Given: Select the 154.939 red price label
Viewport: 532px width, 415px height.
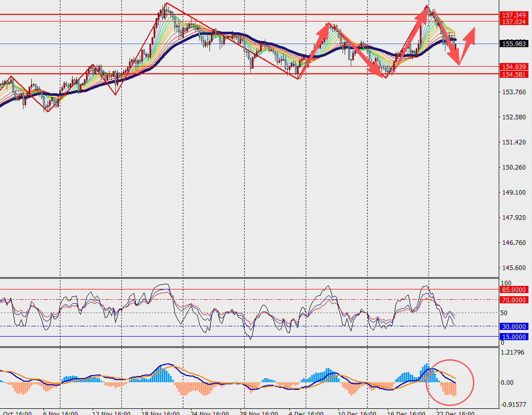Looking at the screenshot, I should pos(514,67).
